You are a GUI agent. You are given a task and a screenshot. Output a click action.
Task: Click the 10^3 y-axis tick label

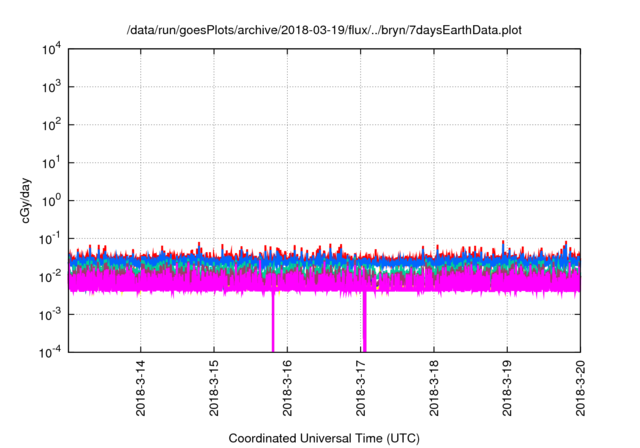point(52,87)
